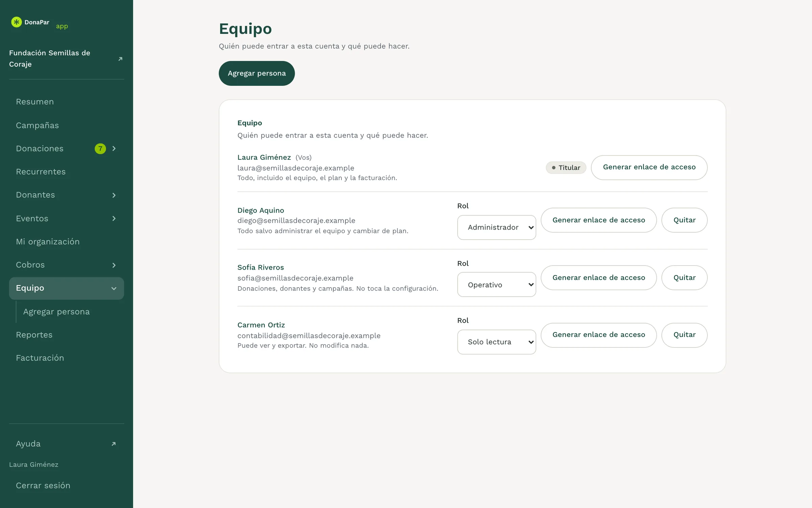812x508 pixels.
Task: Click the Donaciones badge showing 7
Action: [x=100, y=149]
